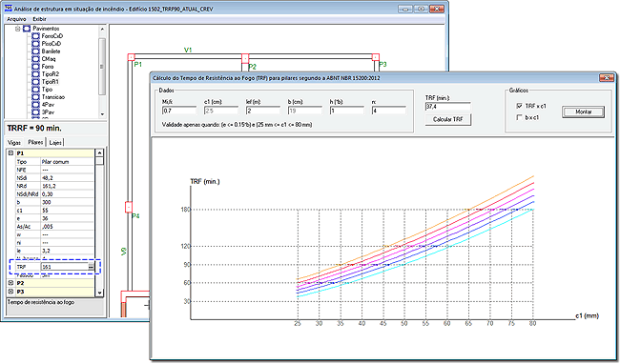This screenshot has height=364, width=620.
Task: Click the h (*b) input field
Action: [347, 111]
